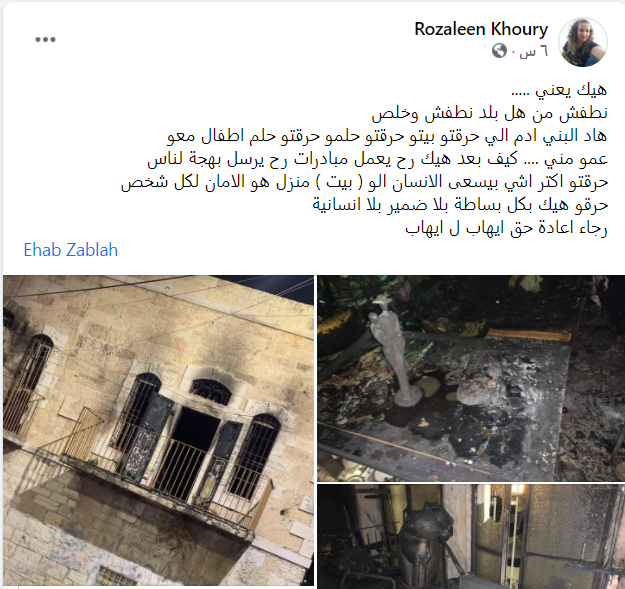
Task: Open the three-dot post options menu
Action: tap(45, 39)
